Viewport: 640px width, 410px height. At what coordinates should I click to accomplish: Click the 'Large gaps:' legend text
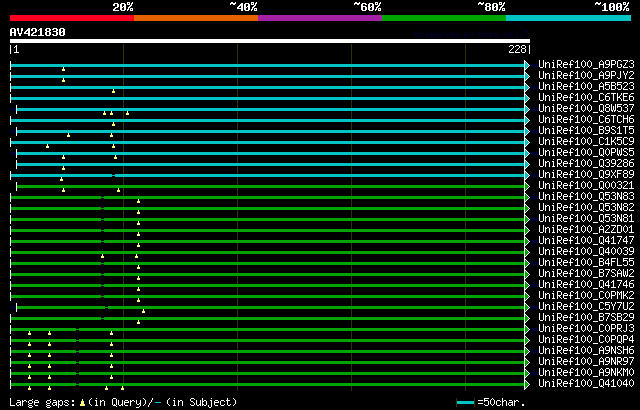click(x=42, y=402)
